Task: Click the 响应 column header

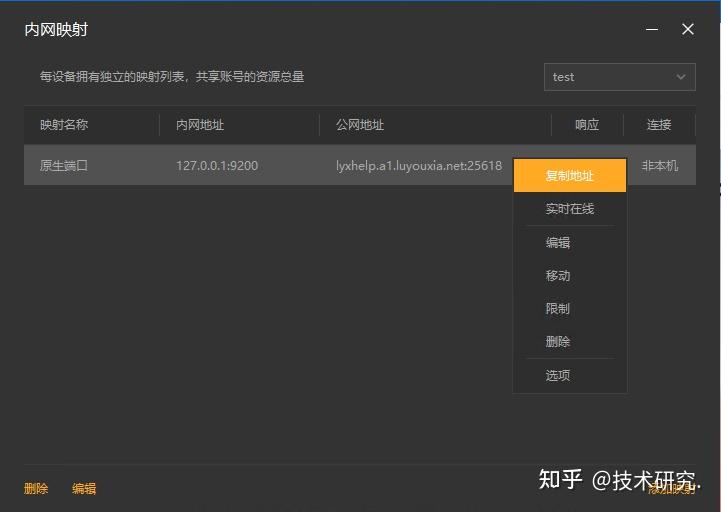Action: [x=587, y=125]
